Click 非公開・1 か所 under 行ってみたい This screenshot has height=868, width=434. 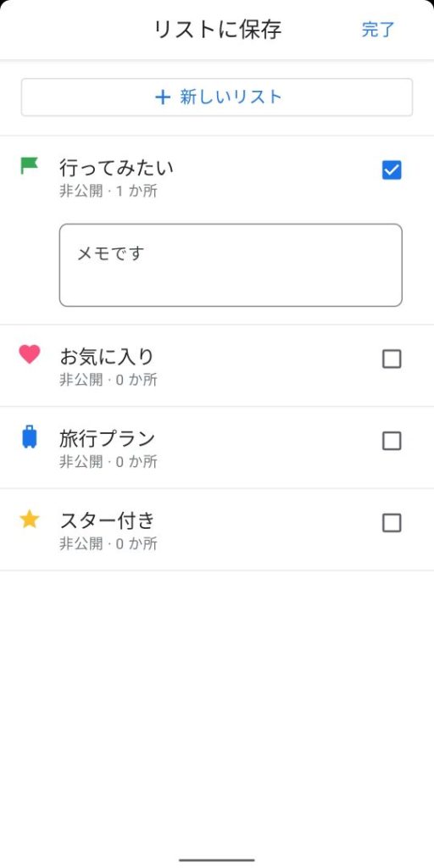pos(108,192)
